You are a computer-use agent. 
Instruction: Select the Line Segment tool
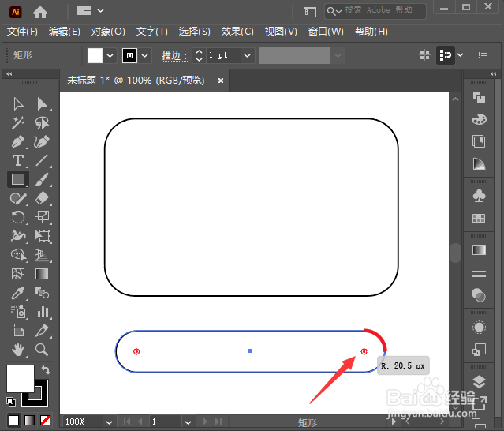tap(42, 160)
